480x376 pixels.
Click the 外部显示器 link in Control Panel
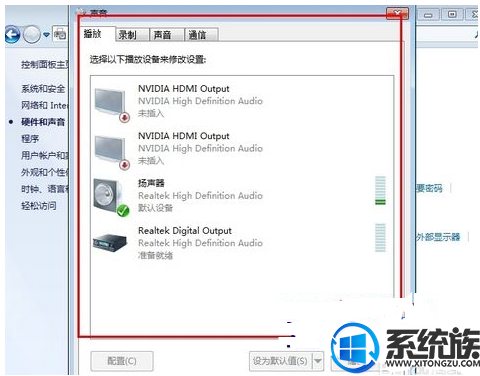point(439,237)
